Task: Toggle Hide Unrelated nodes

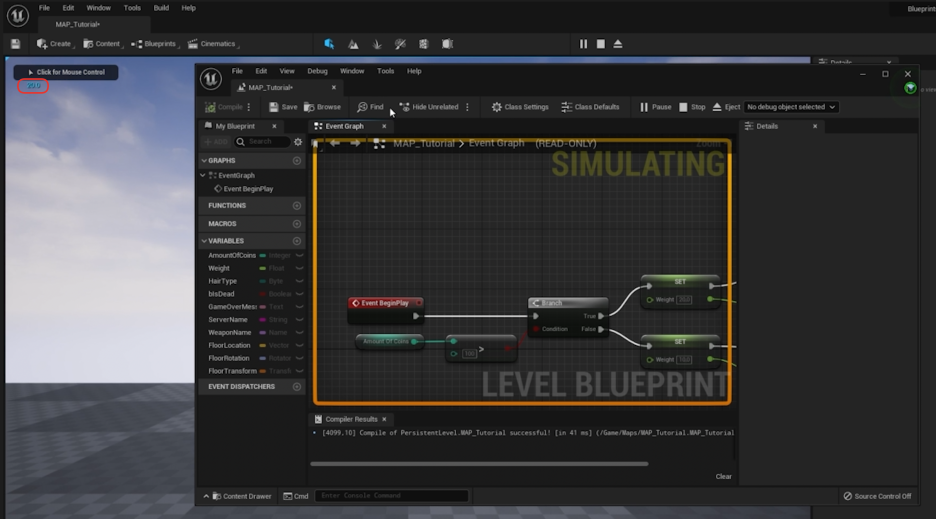Action: (x=429, y=107)
